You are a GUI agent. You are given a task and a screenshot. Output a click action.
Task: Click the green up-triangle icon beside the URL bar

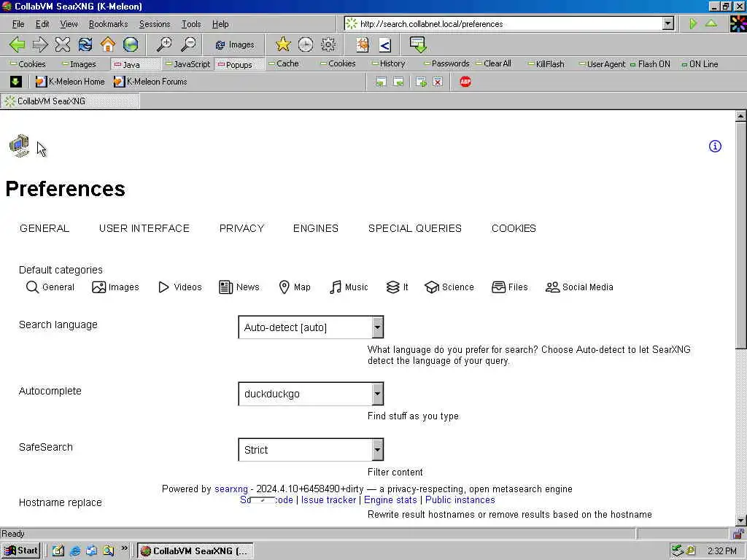coord(711,23)
